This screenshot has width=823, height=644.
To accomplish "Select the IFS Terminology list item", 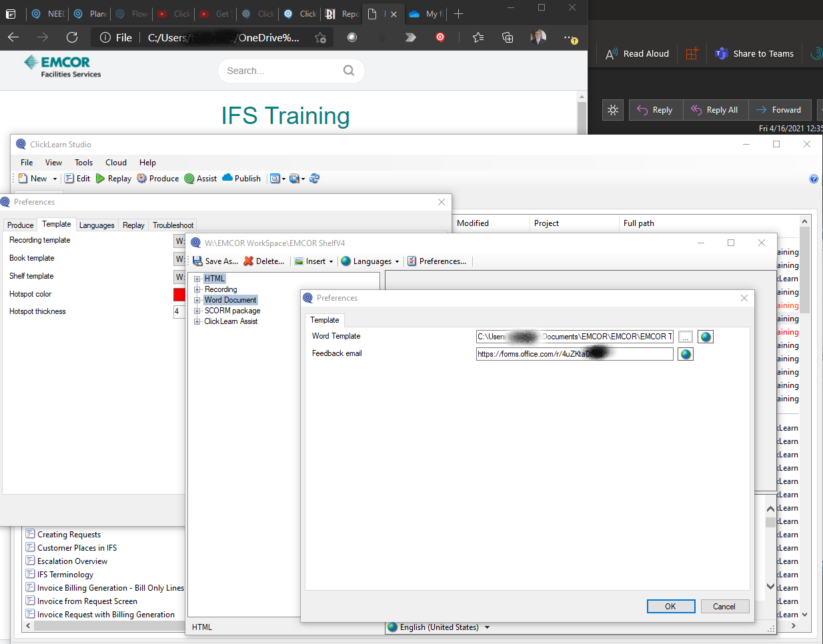I will pos(65,575).
